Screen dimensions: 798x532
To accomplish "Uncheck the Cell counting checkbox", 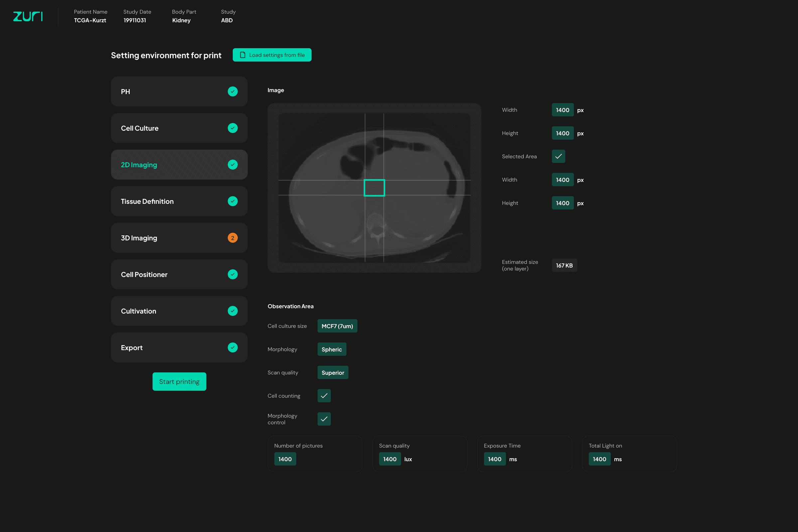I will pyautogui.click(x=324, y=396).
